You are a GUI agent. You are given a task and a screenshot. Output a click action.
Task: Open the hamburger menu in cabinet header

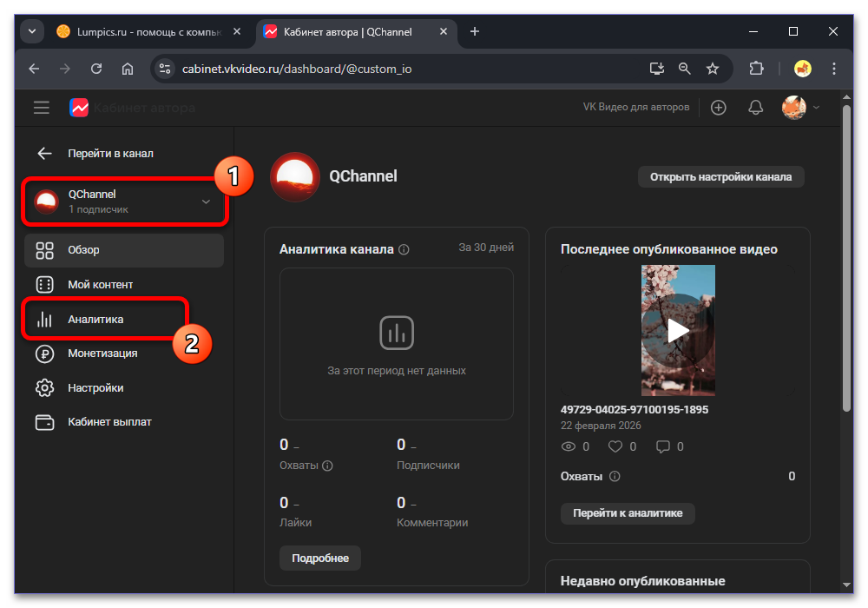point(42,108)
